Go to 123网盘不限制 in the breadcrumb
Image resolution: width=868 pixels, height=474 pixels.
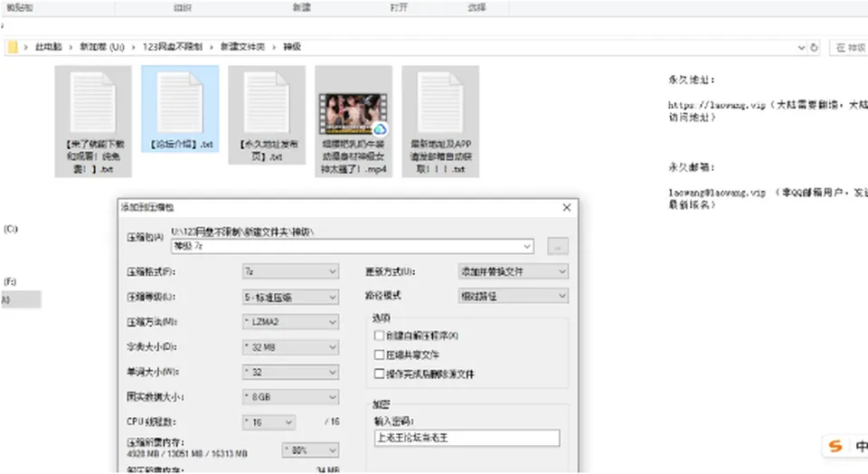pos(172,47)
